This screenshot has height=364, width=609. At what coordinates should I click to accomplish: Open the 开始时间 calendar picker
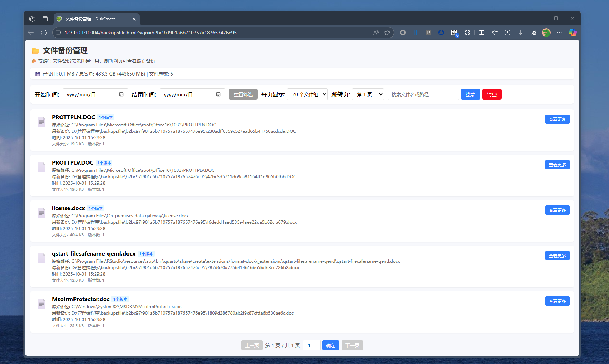click(121, 94)
